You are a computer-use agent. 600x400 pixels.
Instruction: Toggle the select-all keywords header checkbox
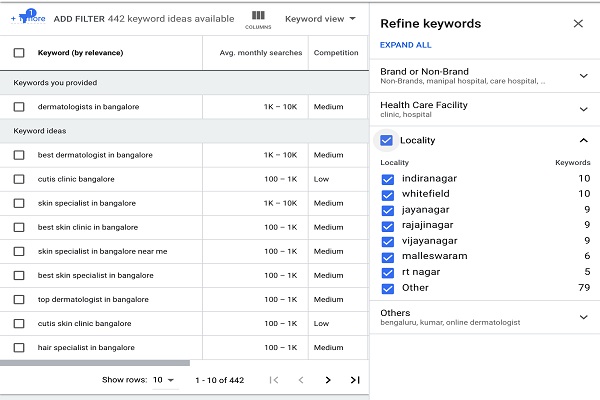(x=19, y=53)
